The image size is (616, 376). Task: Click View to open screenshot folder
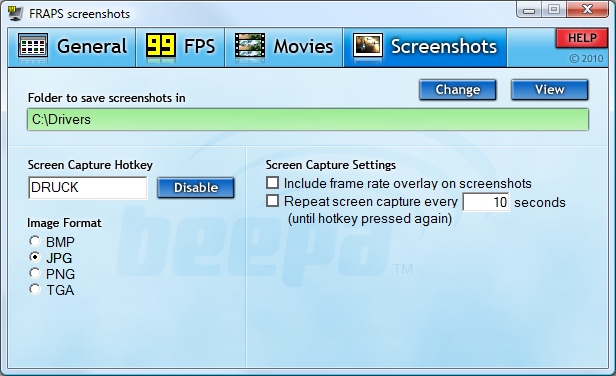550,90
